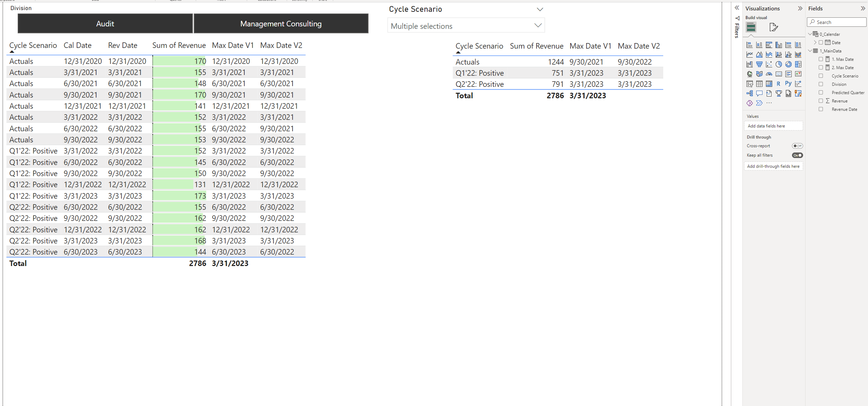Select the funnel chart visual

759,64
